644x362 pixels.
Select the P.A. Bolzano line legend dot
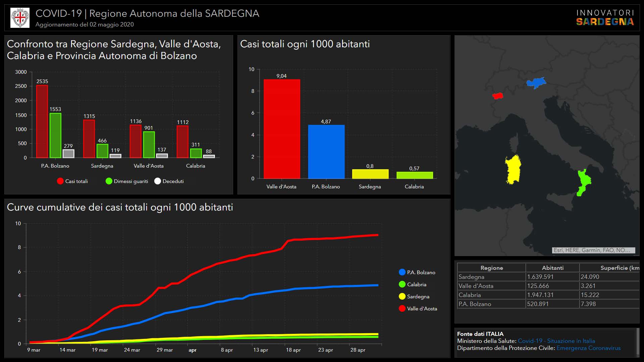[402, 273]
